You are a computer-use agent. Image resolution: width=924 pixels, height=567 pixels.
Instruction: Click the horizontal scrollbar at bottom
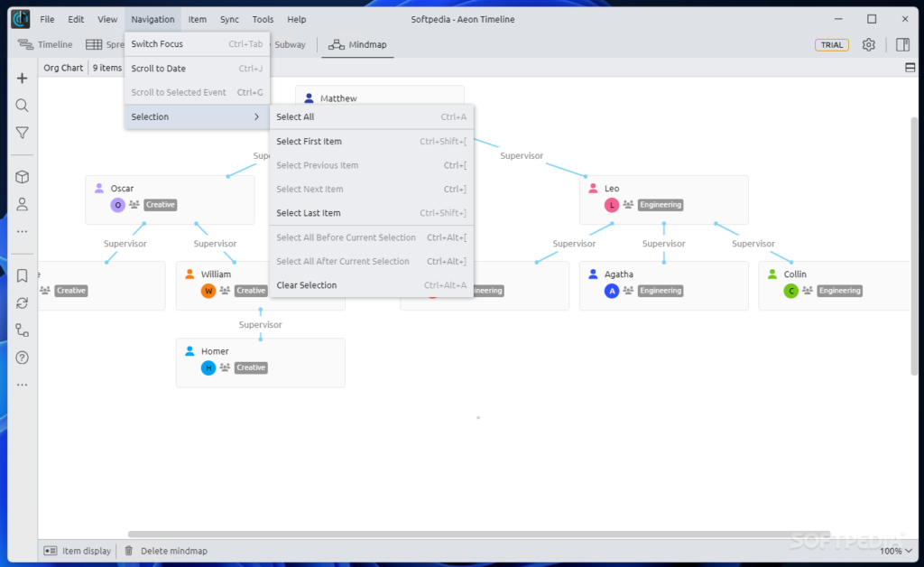[478, 534]
